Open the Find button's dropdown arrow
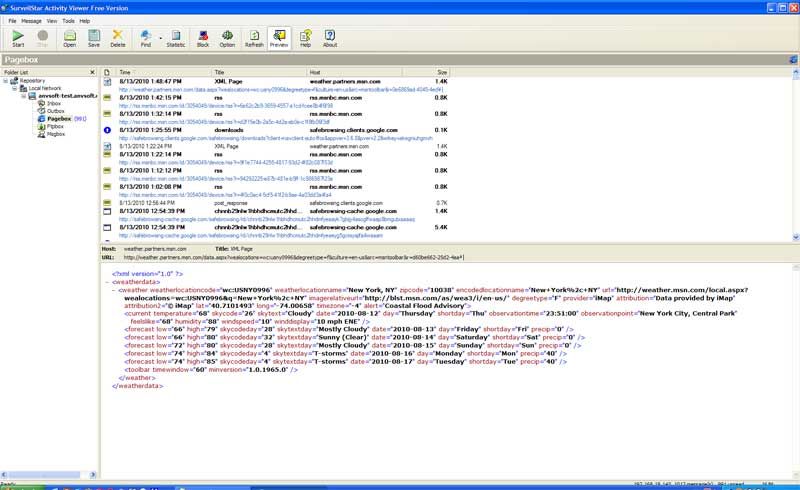800x490 pixels. tap(160, 38)
